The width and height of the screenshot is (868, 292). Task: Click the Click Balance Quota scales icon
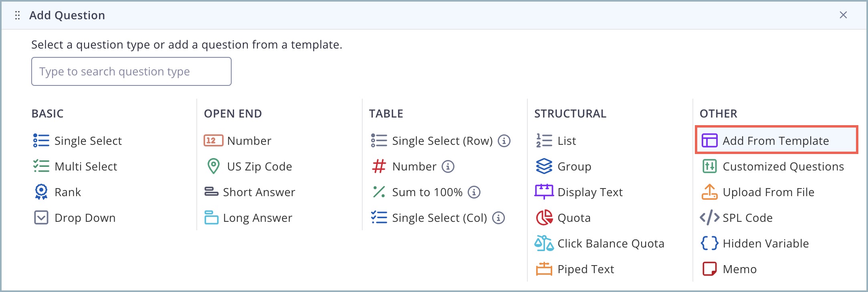(544, 243)
